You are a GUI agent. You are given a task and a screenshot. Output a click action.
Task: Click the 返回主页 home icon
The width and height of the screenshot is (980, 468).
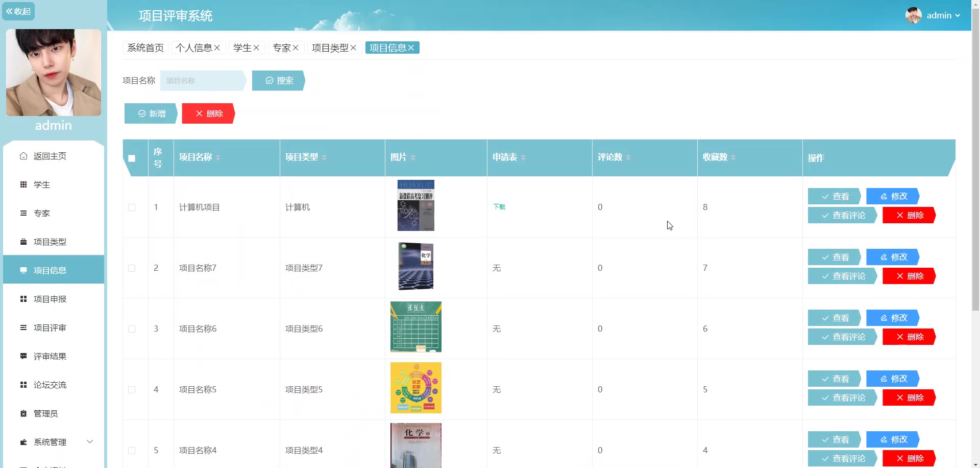(23, 156)
